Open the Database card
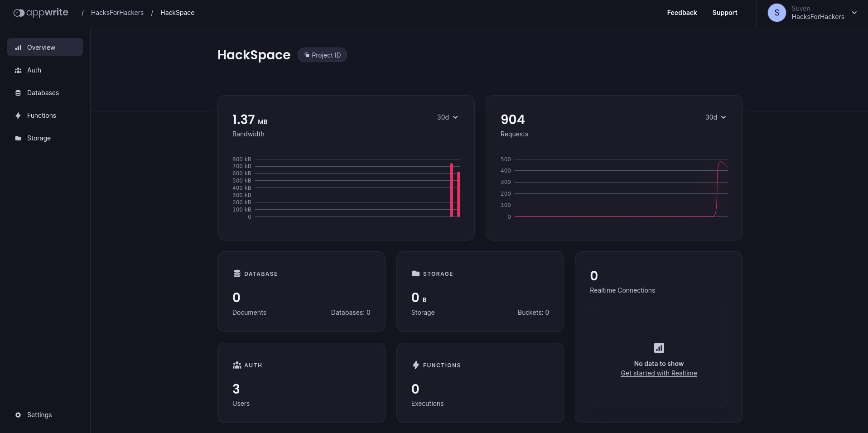Viewport: 868px width, 433px height. click(301, 292)
